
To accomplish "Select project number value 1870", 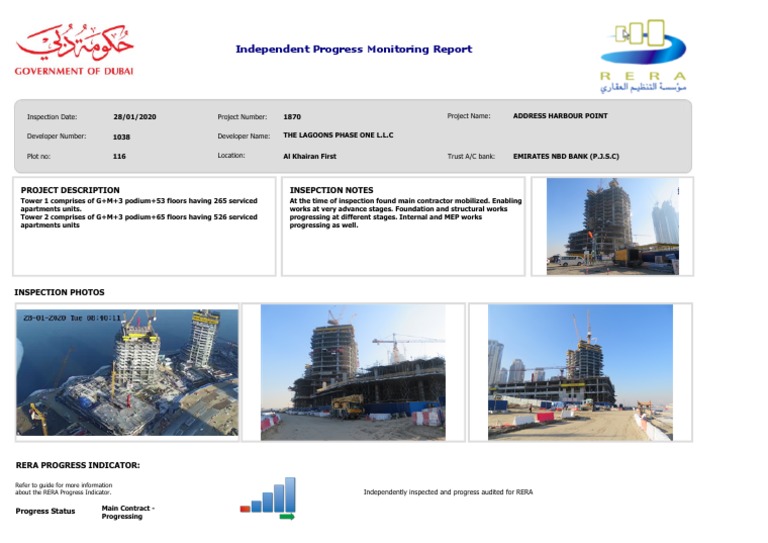I will pos(292,117).
